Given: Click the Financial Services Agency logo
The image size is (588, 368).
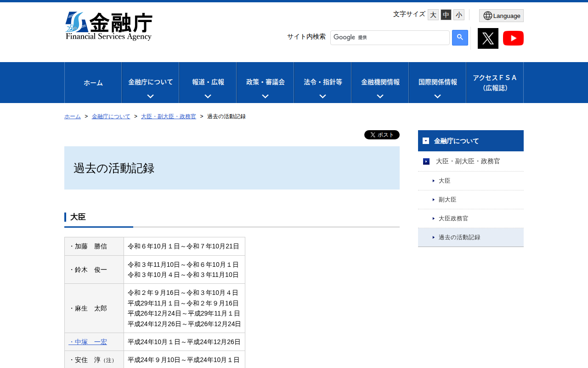Looking at the screenshot, I should click(x=109, y=26).
